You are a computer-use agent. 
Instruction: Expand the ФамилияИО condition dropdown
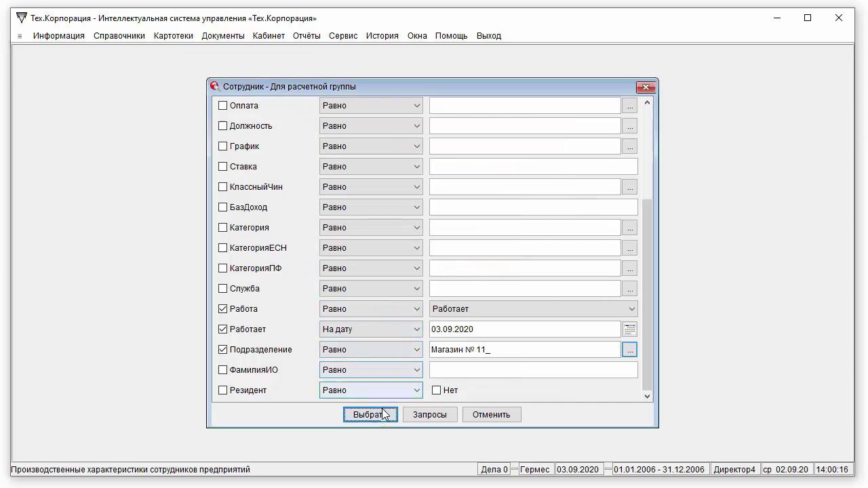(x=371, y=370)
